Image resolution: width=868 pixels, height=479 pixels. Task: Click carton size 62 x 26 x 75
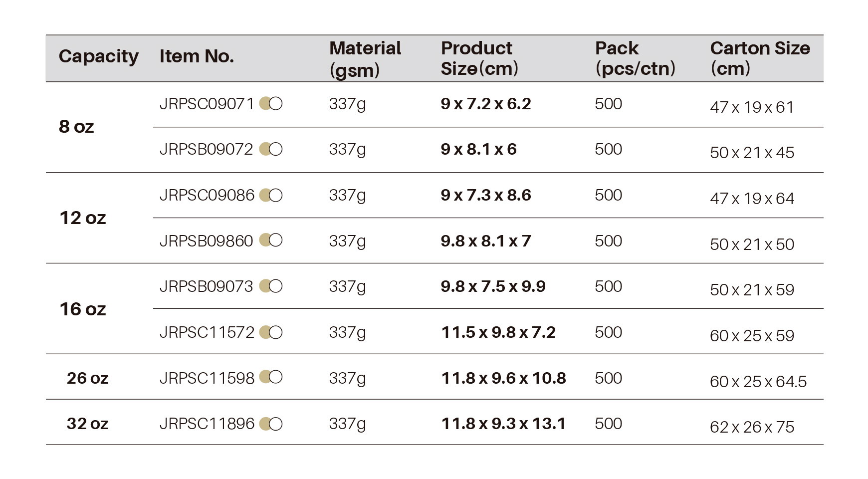point(752,427)
